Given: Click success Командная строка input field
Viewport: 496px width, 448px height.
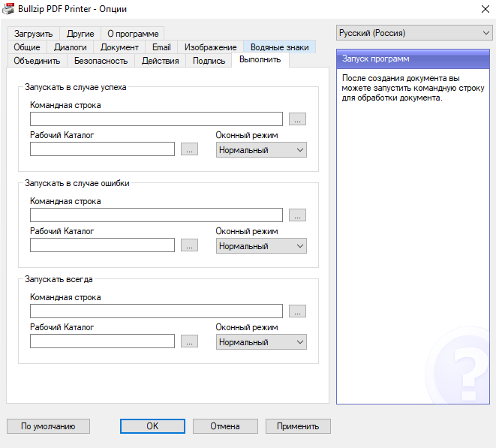Looking at the screenshot, I should click(156, 119).
